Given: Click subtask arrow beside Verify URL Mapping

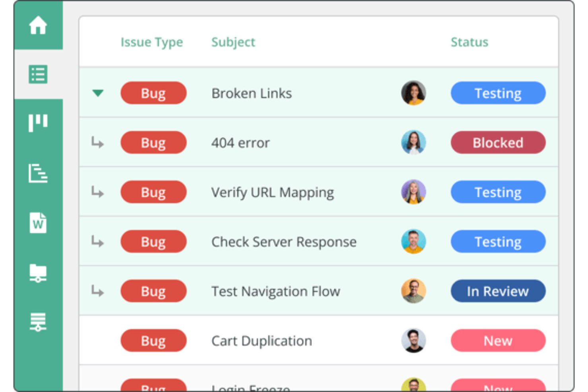Looking at the screenshot, I should point(97,192).
